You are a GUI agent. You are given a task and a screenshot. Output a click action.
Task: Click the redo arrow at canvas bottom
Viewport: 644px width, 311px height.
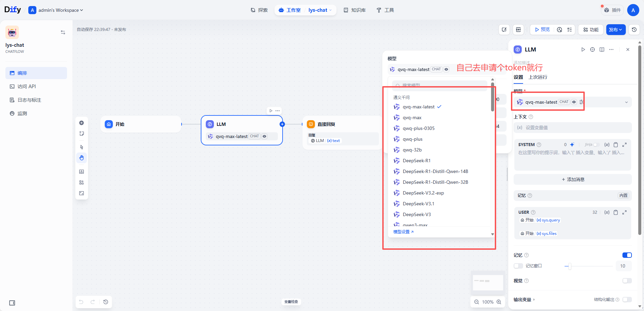click(93, 302)
